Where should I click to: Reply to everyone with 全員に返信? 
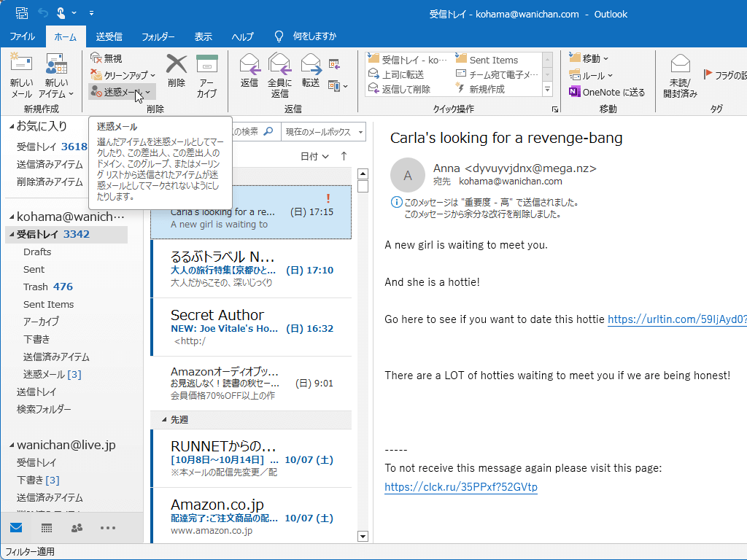tap(279, 75)
